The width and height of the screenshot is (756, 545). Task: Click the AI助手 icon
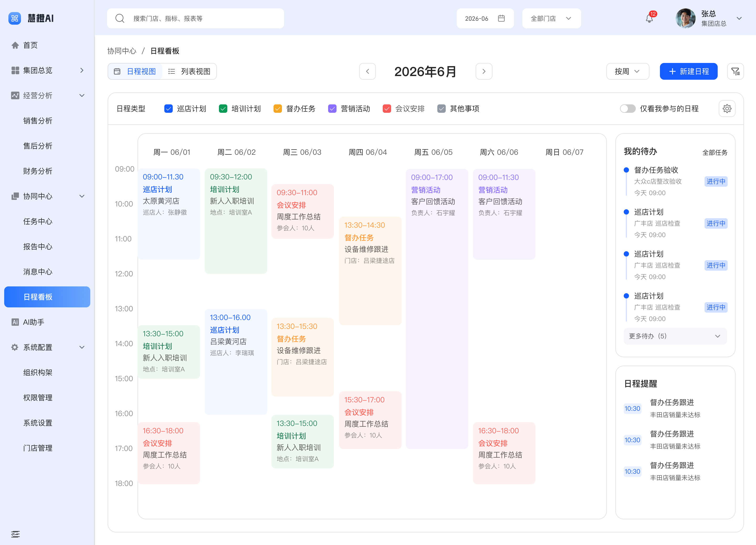(x=15, y=322)
